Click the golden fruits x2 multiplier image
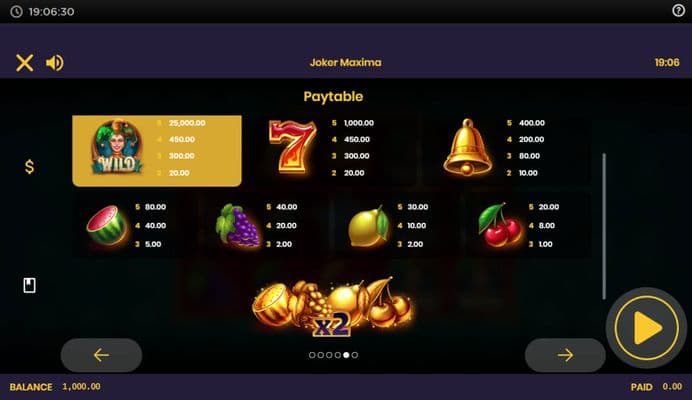The height and width of the screenshot is (400, 692). point(333,306)
